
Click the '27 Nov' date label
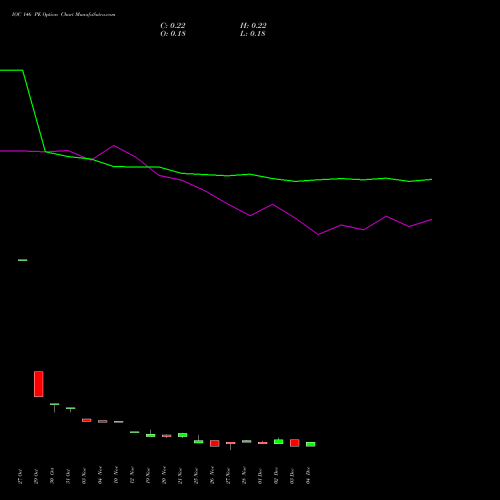tap(228, 476)
